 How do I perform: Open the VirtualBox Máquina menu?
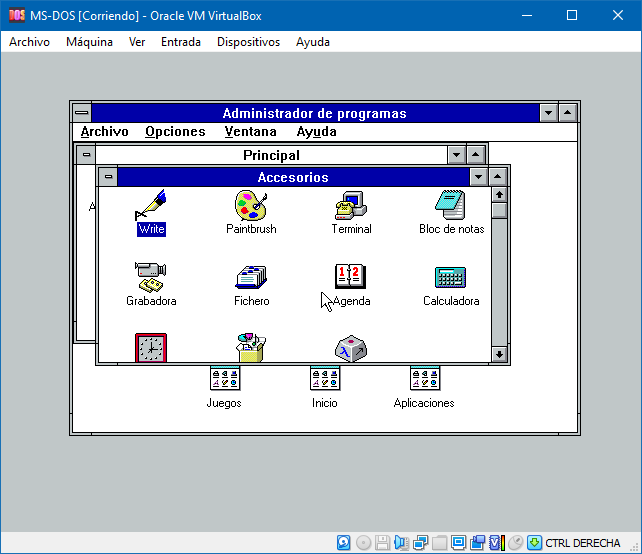(89, 42)
